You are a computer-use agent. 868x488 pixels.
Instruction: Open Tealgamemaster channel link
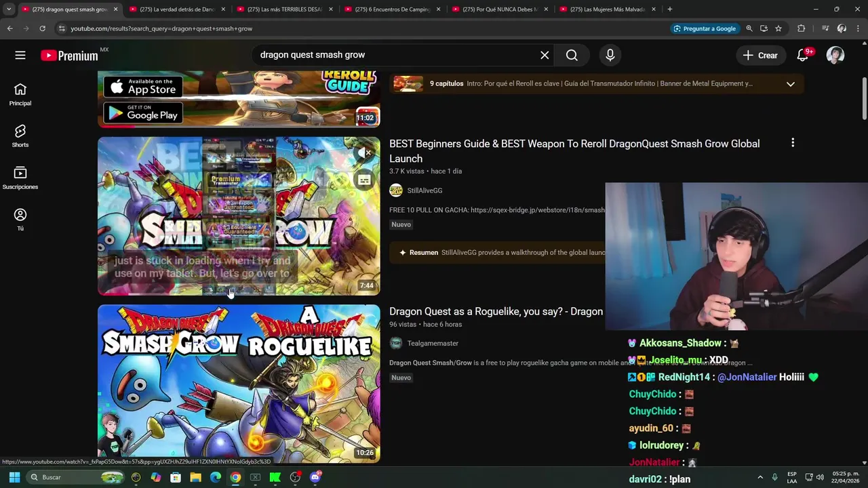[x=433, y=343]
